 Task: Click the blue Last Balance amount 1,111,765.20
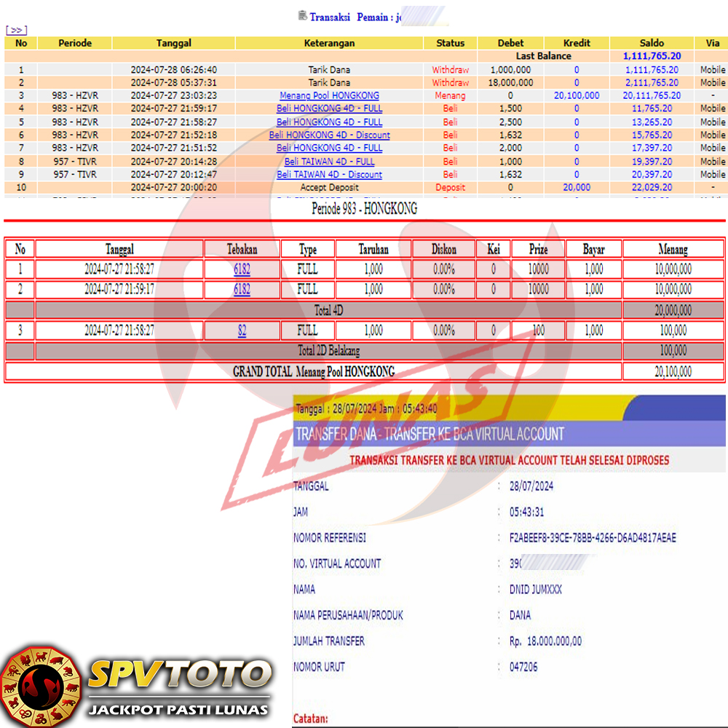[x=652, y=56]
